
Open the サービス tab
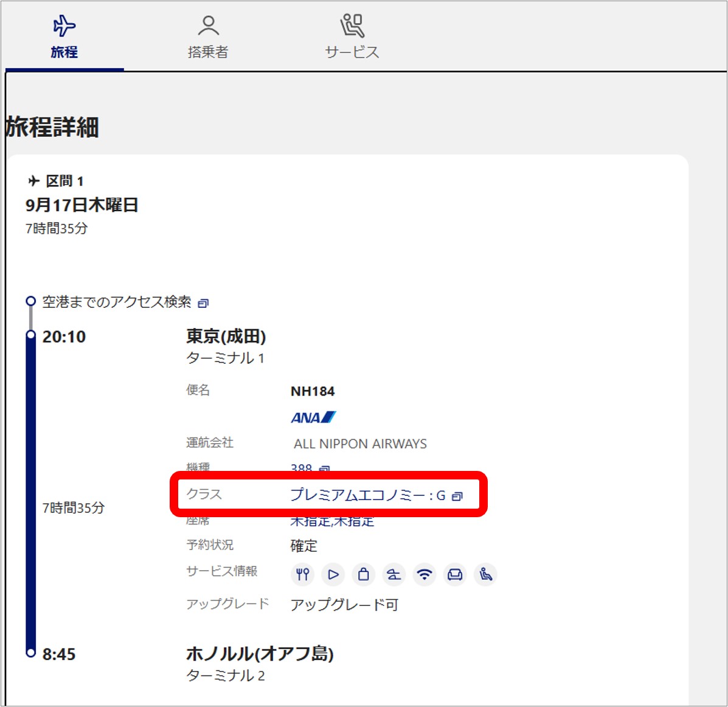[352, 52]
